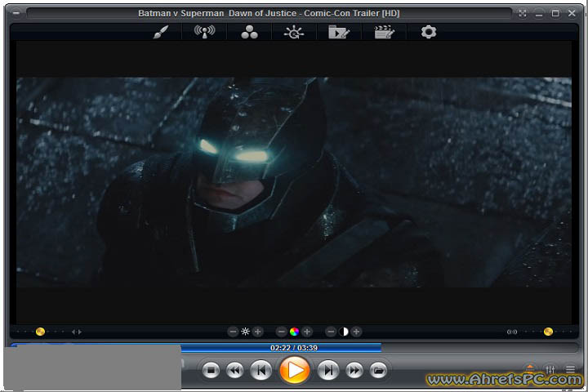Screen dimensions: 588x392
Task: Skip to the next track
Action: (328, 371)
